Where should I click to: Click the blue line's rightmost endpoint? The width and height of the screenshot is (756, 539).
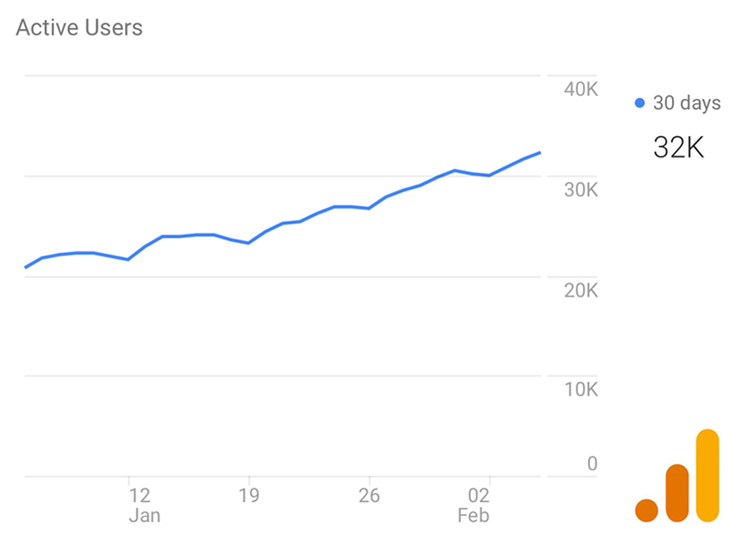(539, 153)
